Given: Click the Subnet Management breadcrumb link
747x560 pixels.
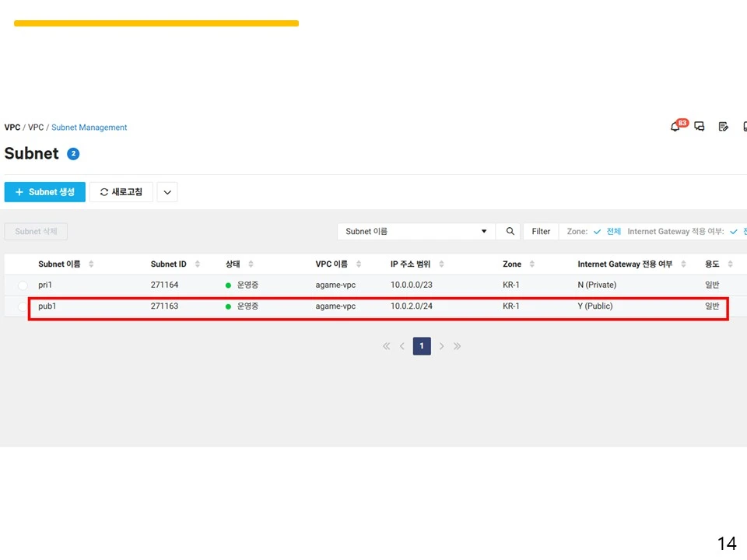Looking at the screenshot, I should (x=89, y=128).
